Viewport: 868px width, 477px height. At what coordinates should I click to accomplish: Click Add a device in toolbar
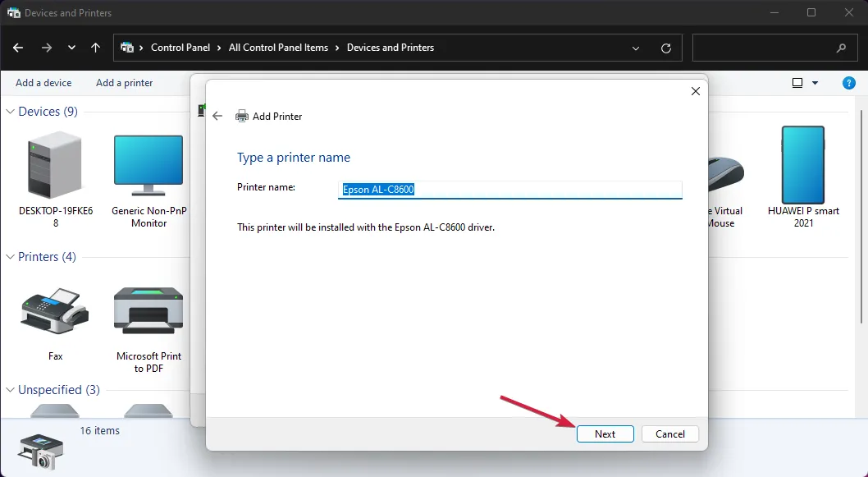pos(43,83)
